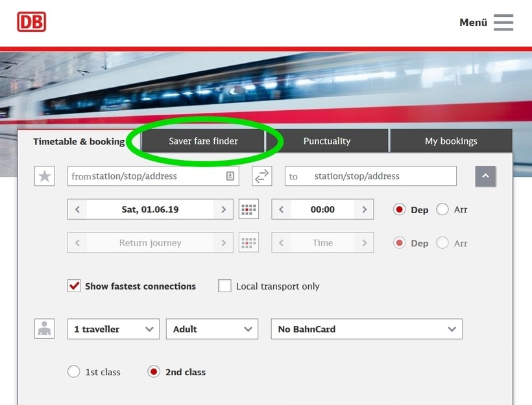Screen dimensions: 532x405
Task: Open the return journey calendar picker
Action: coord(248,243)
